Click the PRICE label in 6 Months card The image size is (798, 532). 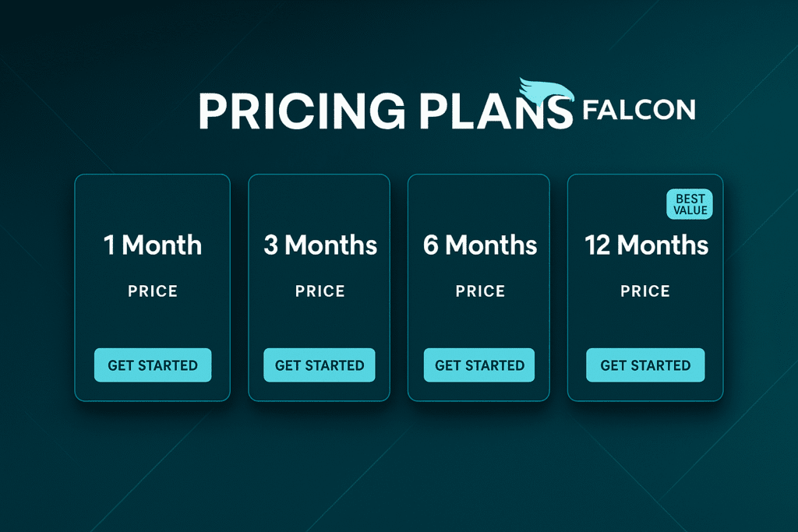480,291
